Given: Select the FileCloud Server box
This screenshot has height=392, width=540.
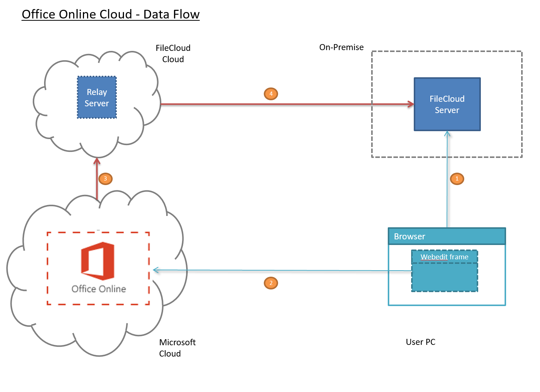Looking at the screenshot, I should pyautogui.click(x=447, y=104).
